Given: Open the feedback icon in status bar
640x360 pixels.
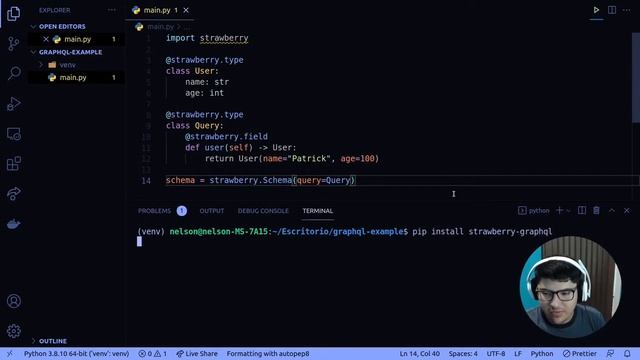Looking at the screenshot, I should [x=610, y=353].
